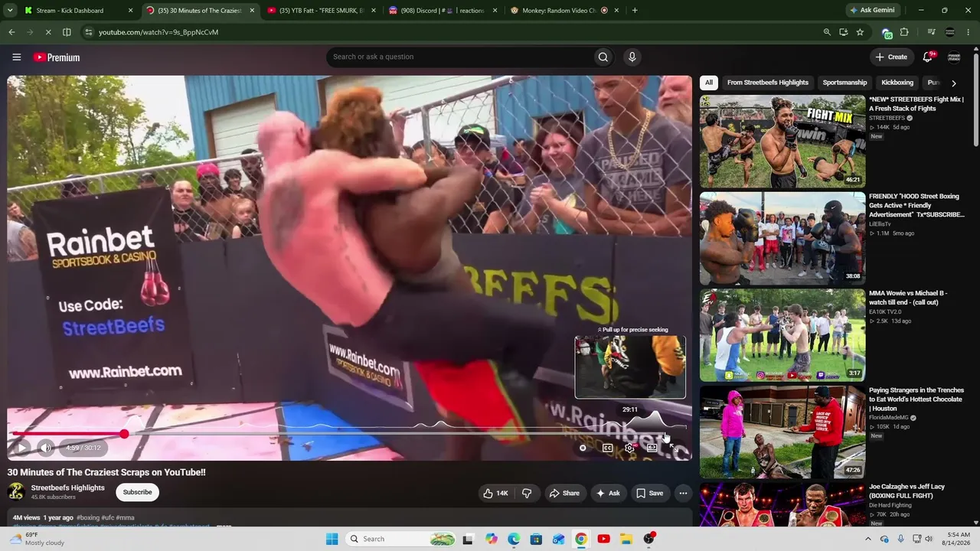Play the paused video

click(21, 448)
